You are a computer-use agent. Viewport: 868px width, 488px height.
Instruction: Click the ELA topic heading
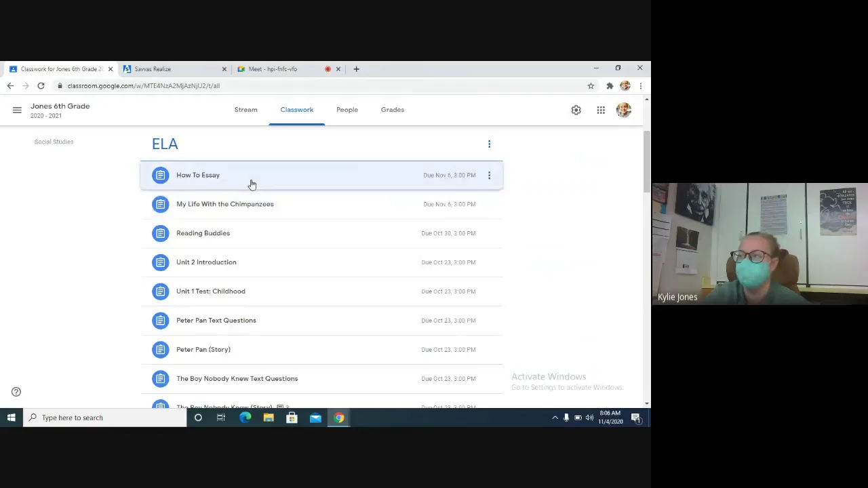coord(165,144)
